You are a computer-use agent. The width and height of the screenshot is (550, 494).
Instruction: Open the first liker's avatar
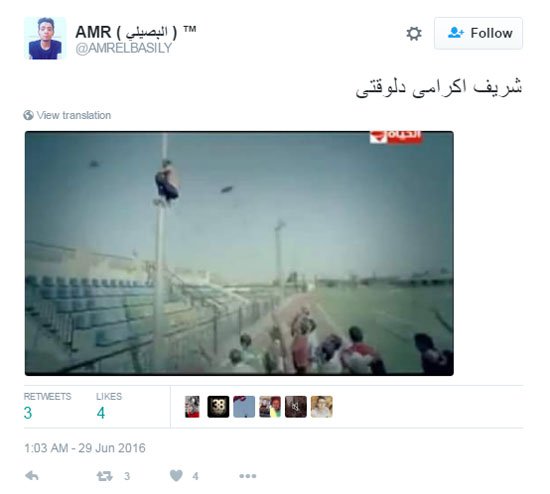[x=192, y=407]
